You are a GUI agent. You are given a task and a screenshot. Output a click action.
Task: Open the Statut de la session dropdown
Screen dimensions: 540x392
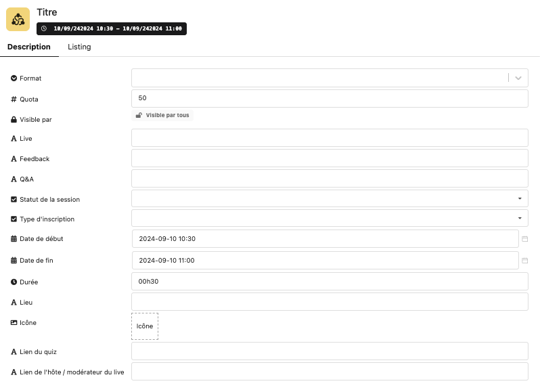point(330,198)
